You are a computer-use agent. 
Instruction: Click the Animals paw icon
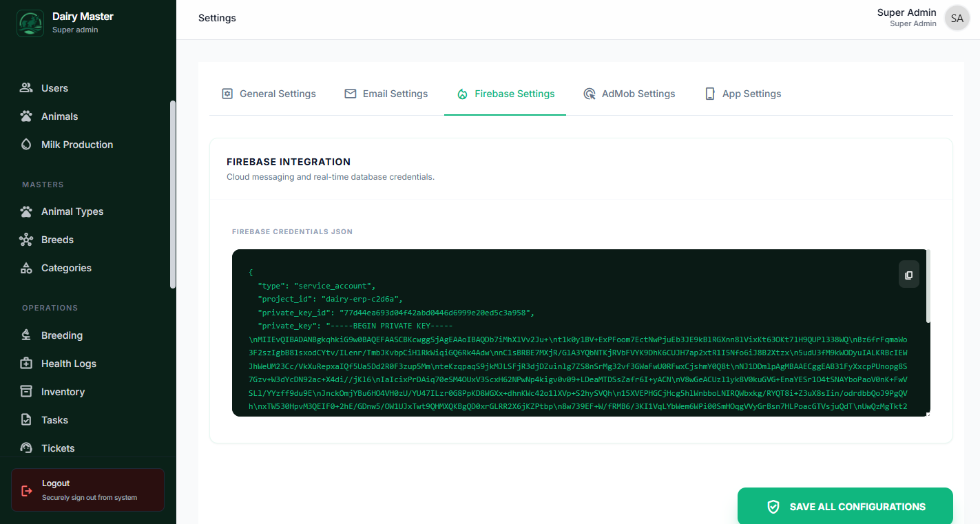pos(26,116)
